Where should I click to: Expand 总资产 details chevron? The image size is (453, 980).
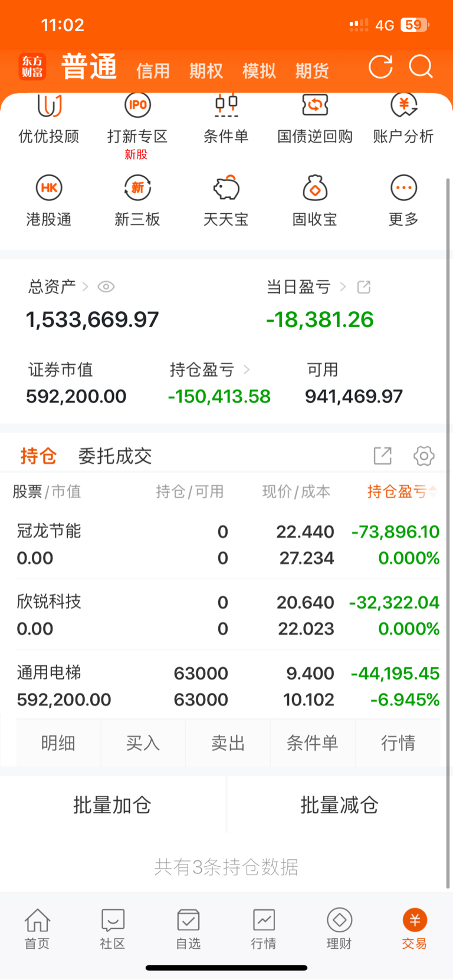pos(85,287)
